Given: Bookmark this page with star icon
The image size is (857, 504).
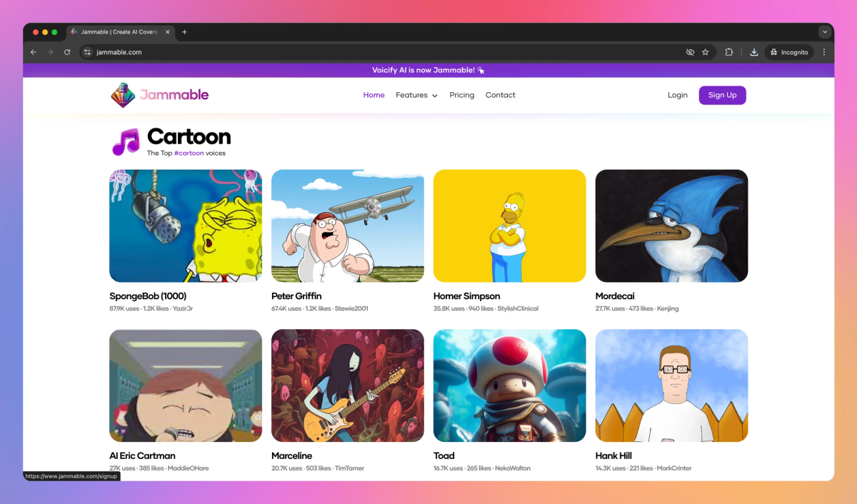Looking at the screenshot, I should [706, 52].
